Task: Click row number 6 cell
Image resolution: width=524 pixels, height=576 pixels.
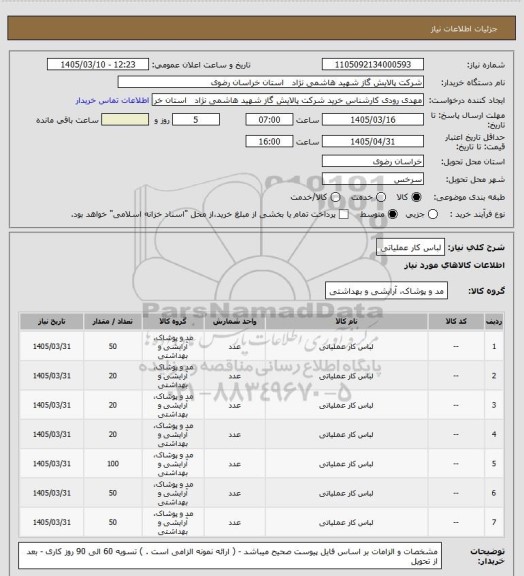Action: (x=494, y=493)
